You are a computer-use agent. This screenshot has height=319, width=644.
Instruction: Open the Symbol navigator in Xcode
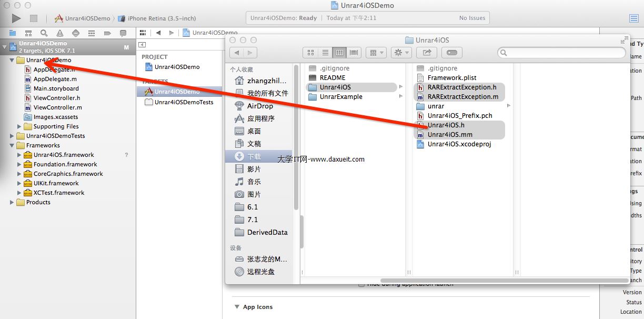[x=28, y=33]
